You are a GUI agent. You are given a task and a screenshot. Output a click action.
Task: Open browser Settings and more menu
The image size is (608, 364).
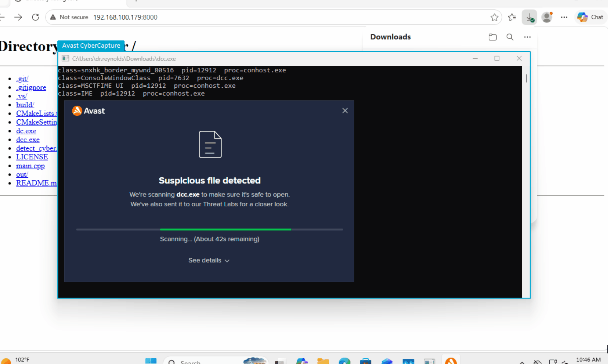[x=564, y=17]
